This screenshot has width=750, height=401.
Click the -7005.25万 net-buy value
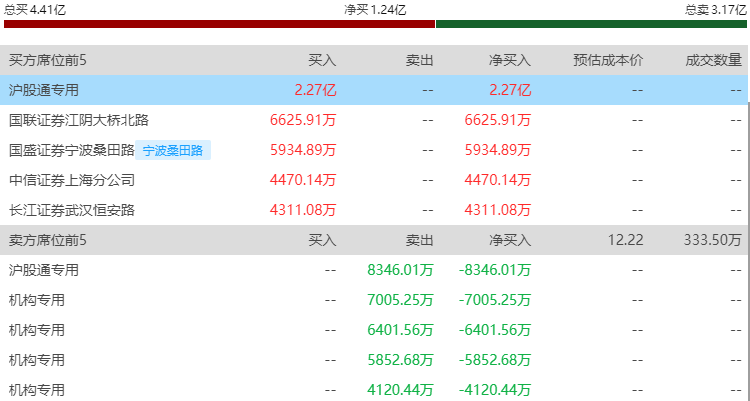coord(495,301)
